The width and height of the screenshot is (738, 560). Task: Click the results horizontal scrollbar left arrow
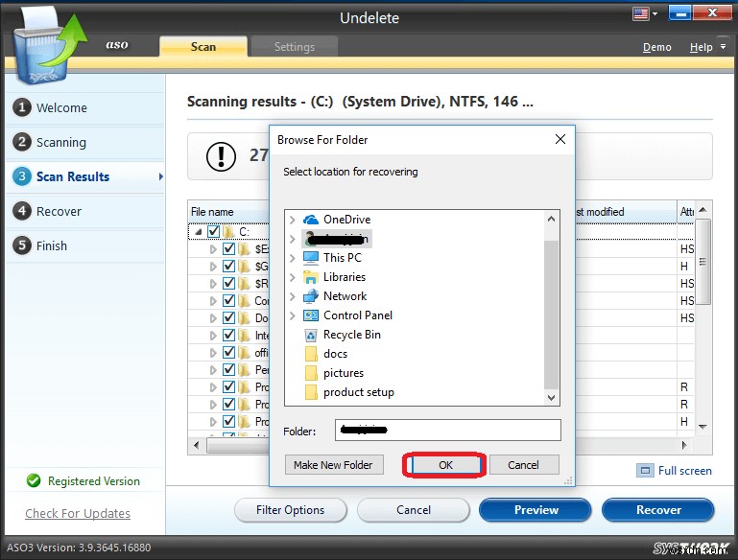coord(197,445)
